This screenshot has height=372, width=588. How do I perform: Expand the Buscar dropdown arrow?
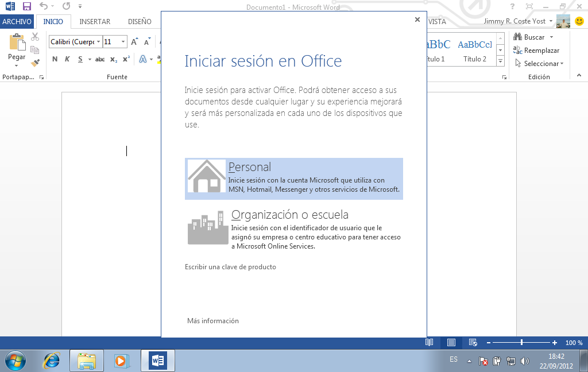551,37
